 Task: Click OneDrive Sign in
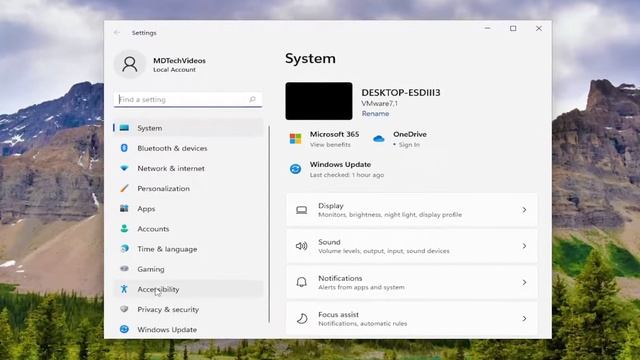pyautogui.click(x=409, y=144)
